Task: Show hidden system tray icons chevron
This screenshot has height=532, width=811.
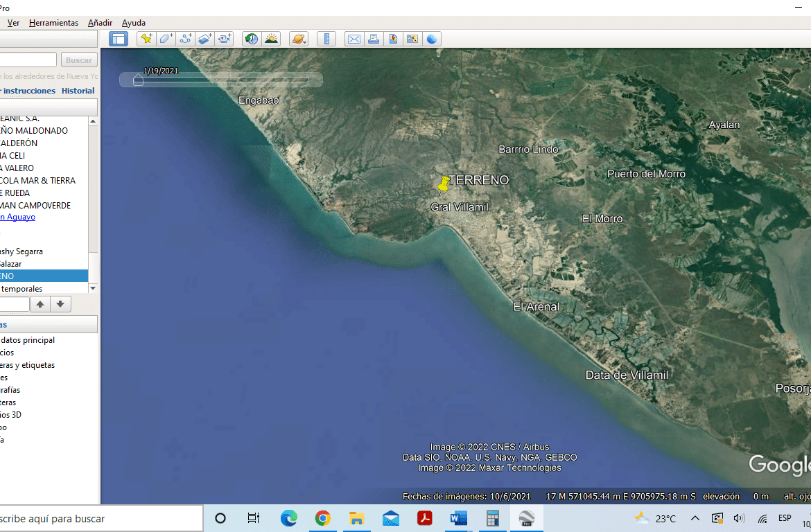Action: (x=695, y=518)
